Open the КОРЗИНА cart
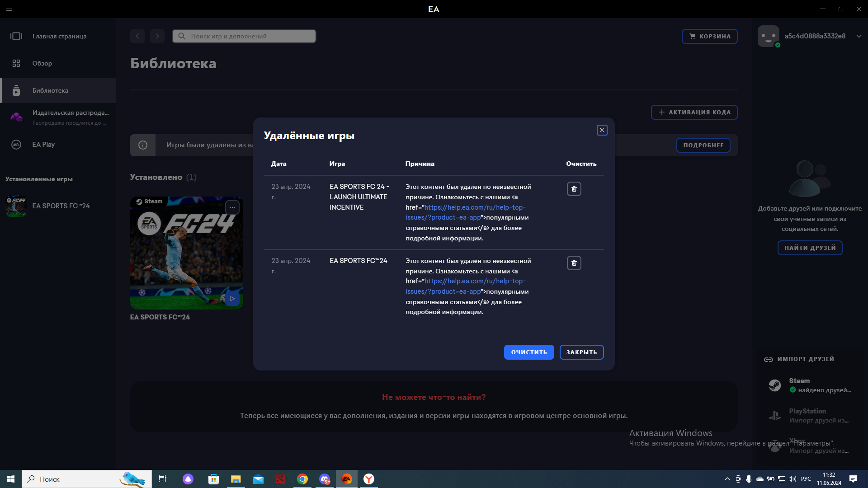 709,36
